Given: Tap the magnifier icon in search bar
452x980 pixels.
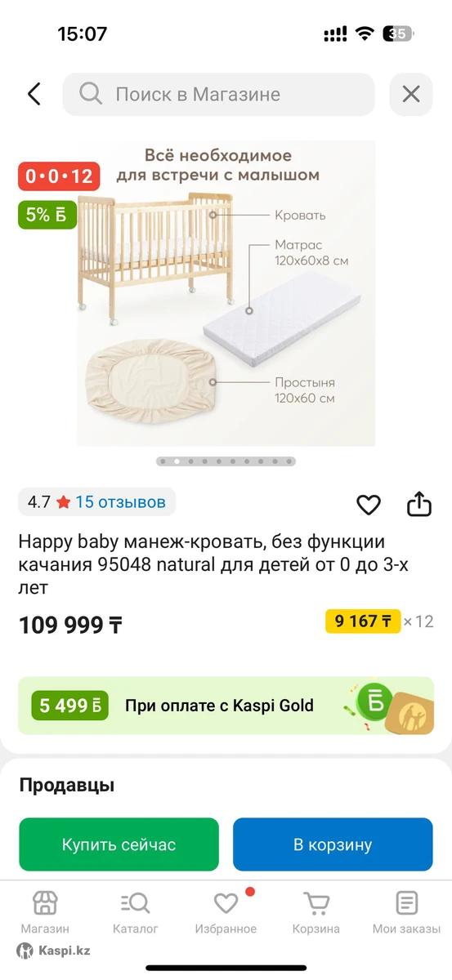Looking at the screenshot, I should (90, 94).
